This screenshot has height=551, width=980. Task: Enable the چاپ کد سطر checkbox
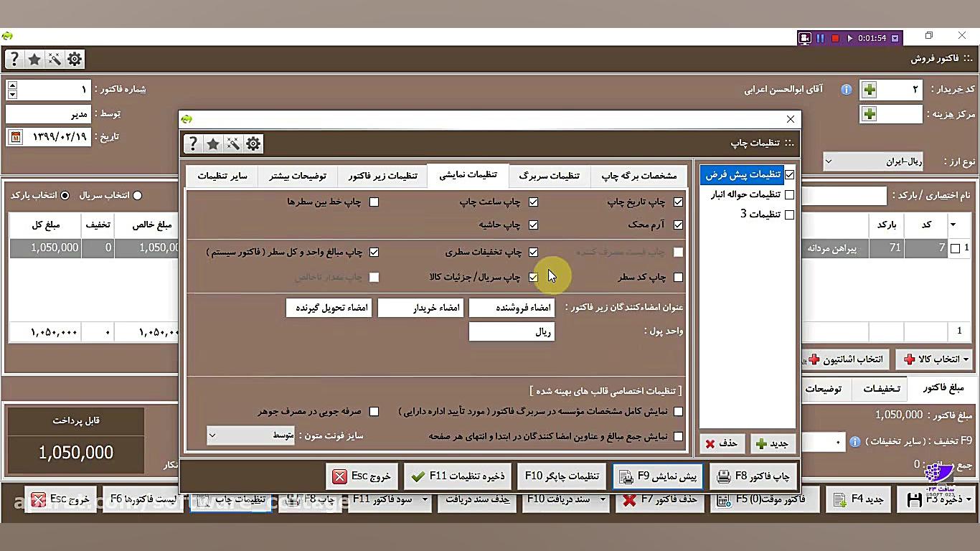pyautogui.click(x=678, y=277)
